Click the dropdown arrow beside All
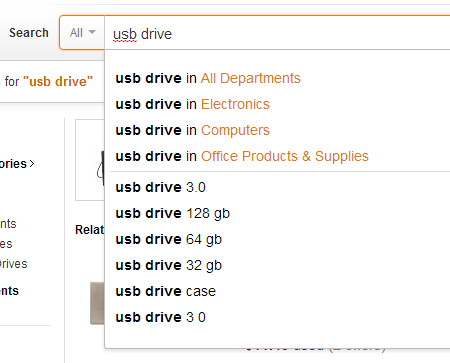 [x=92, y=32]
